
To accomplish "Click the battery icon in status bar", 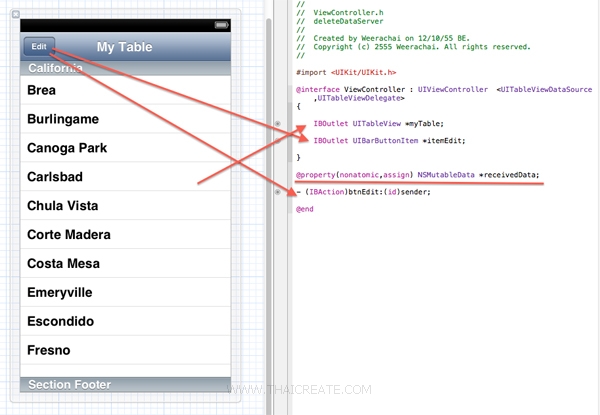I will [222, 25].
